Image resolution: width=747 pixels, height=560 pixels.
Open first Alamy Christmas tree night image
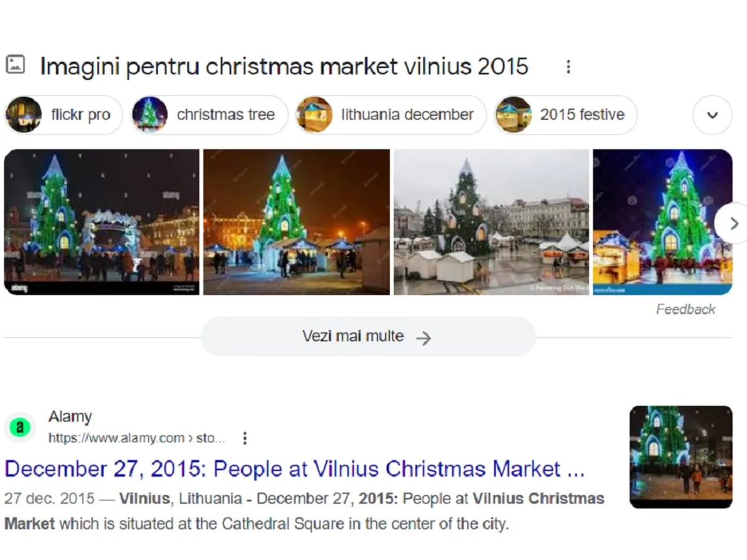(x=101, y=222)
